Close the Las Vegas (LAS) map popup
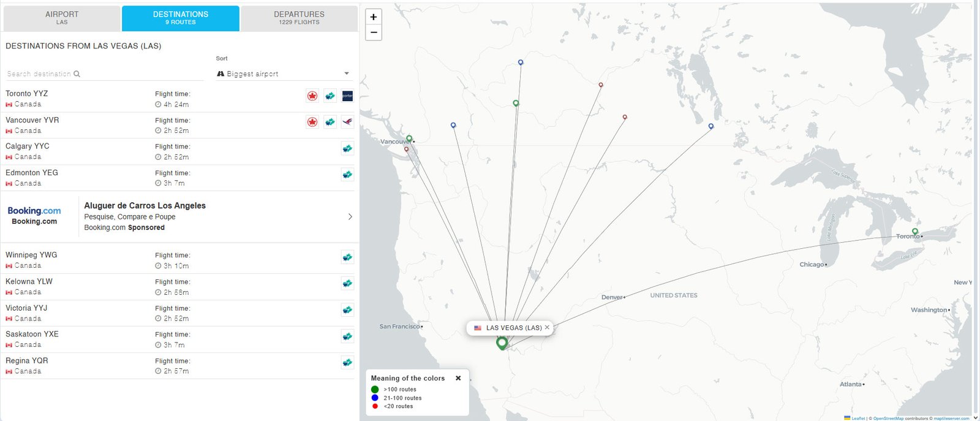 pos(547,327)
